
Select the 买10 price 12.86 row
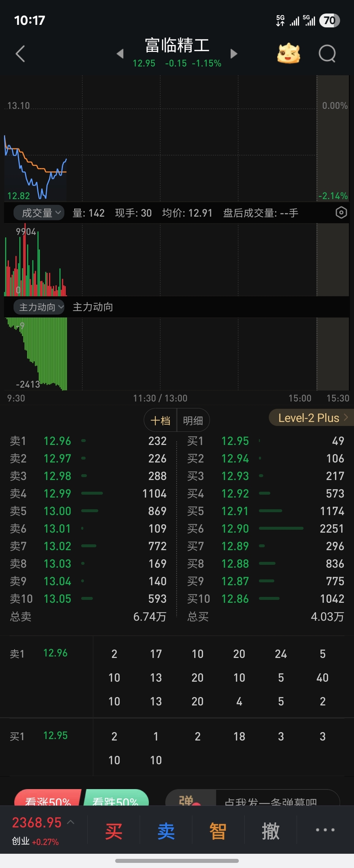coord(265,599)
